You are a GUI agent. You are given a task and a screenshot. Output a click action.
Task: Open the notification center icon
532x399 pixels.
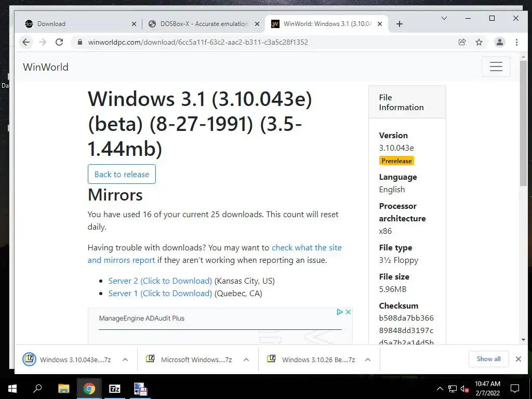pyautogui.click(x=515, y=389)
